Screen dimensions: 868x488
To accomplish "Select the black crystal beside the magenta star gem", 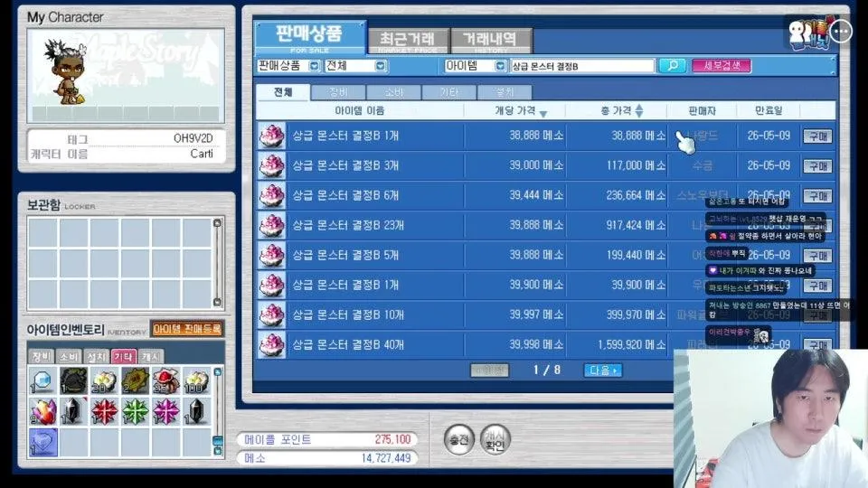I will pyautogui.click(x=196, y=412).
